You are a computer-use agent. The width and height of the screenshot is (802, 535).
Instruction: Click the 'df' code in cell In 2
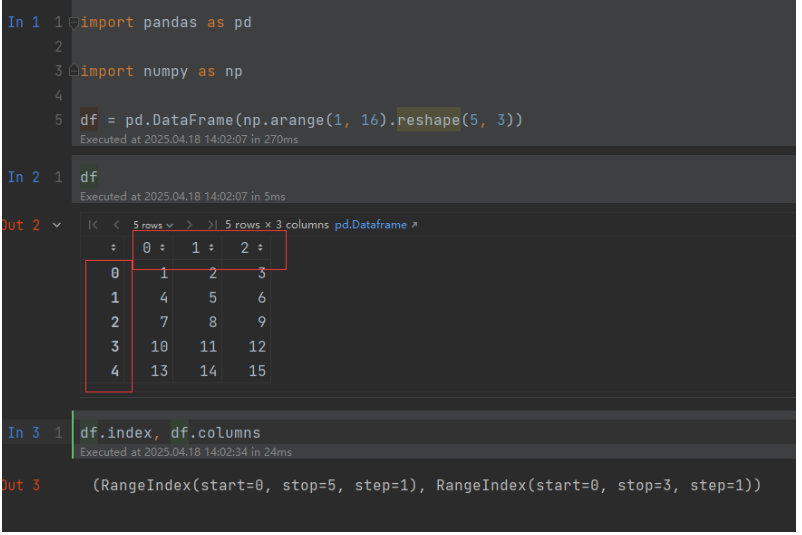[x=88, y=177]
